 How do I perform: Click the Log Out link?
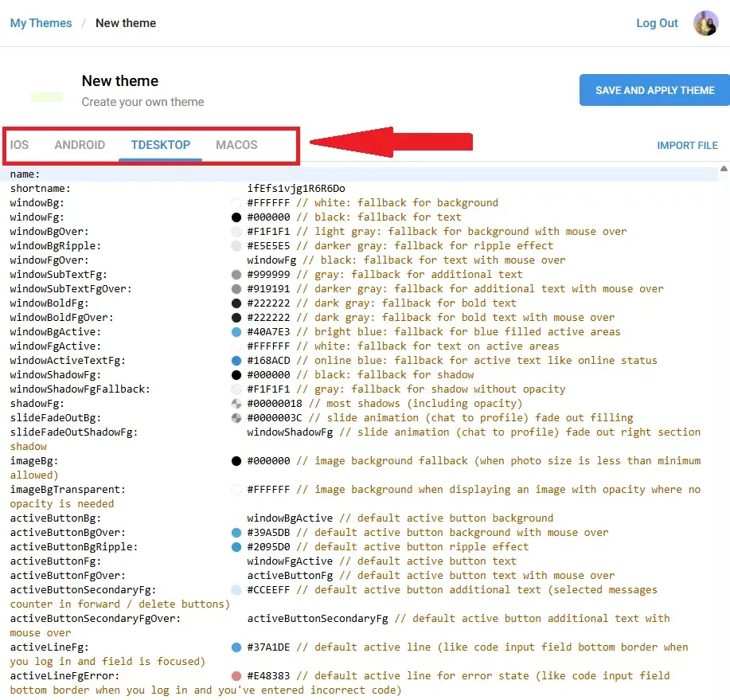[657, 23]
